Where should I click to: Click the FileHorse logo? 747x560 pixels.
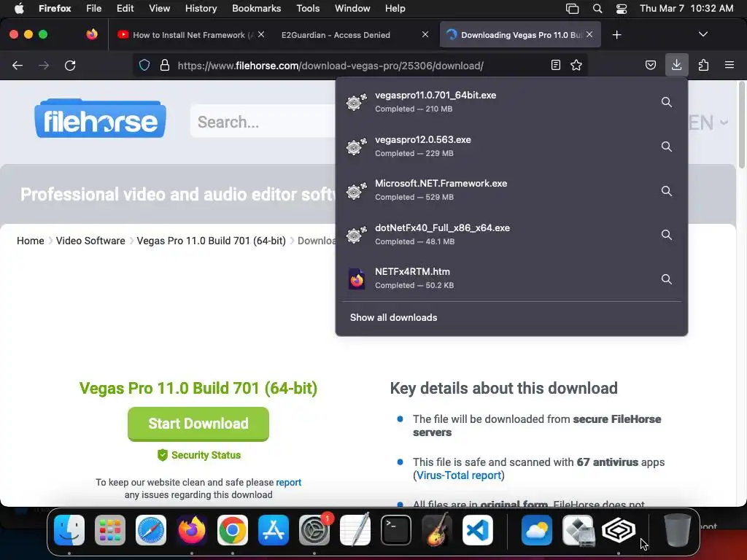[100, 119]
